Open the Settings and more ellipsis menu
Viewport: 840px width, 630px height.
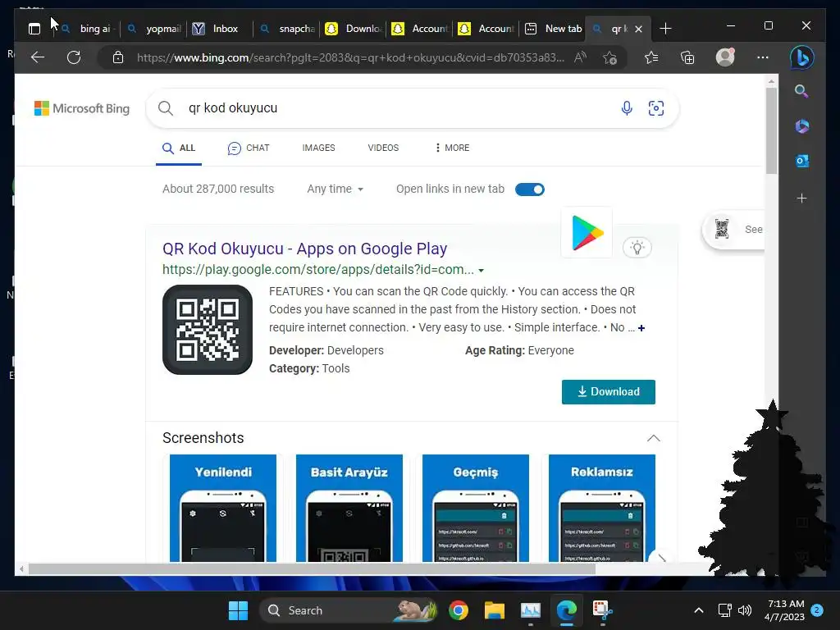tap(763, 57)
